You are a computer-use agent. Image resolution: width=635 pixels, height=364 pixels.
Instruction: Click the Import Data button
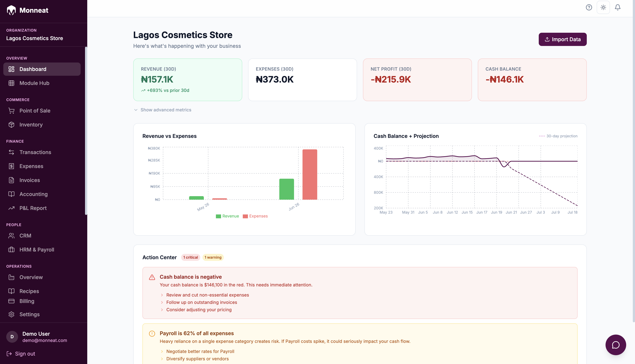coord(562,39)
